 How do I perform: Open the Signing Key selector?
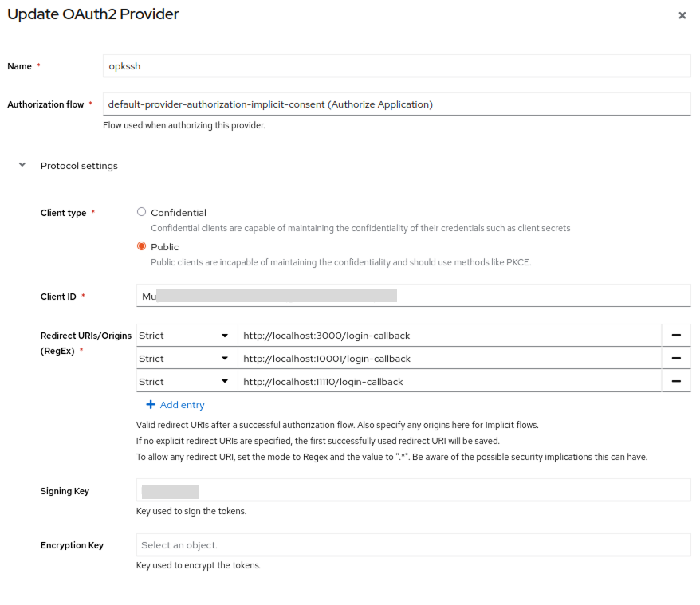point(413,491)
